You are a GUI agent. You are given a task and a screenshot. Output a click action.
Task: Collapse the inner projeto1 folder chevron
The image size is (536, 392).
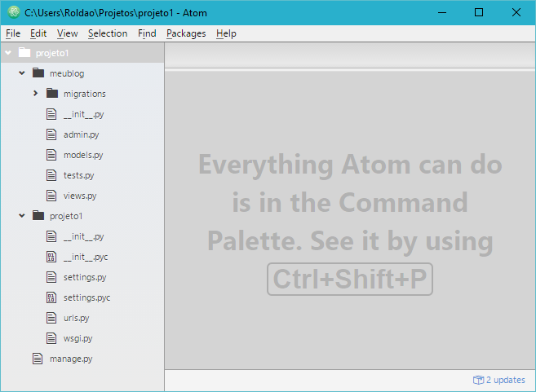pos(22,216)
